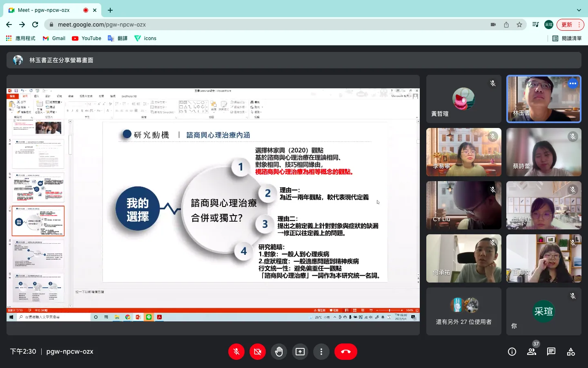
Task: Click the 還有另外 27 位使用者 tile
Action: pos(464,312)
